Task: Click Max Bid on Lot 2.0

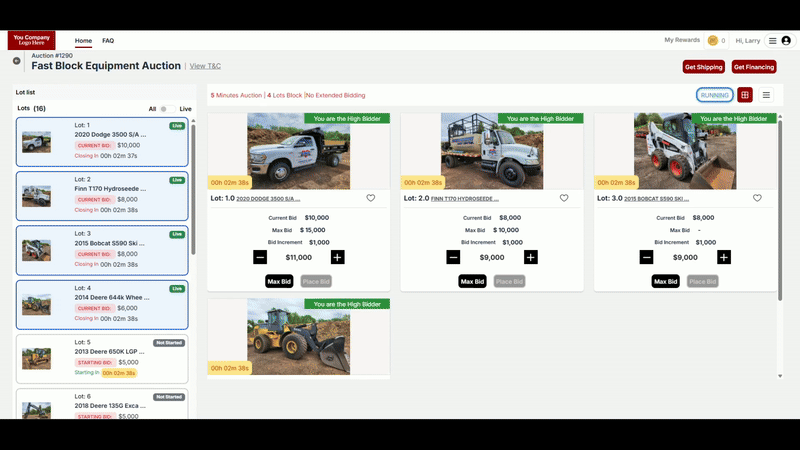Action: [x=472, y=281]
